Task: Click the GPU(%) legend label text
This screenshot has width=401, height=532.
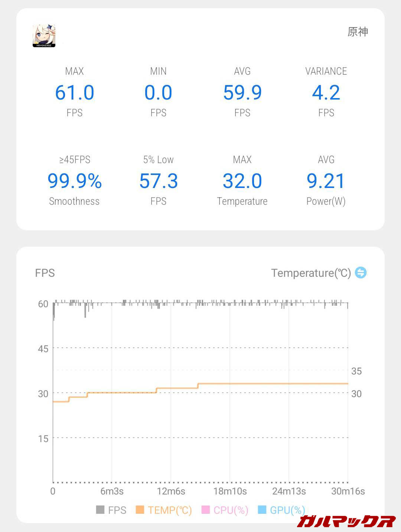Action: (287, 510)
